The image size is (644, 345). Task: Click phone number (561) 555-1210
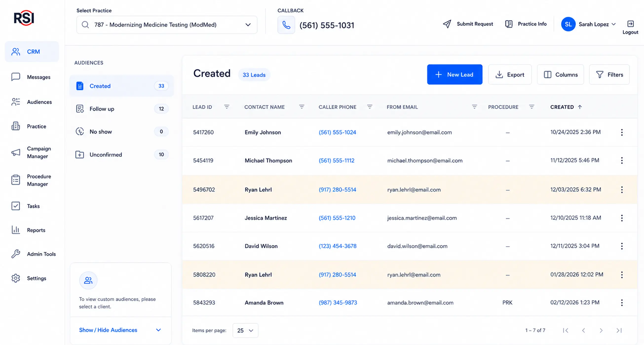click(337, 218)
